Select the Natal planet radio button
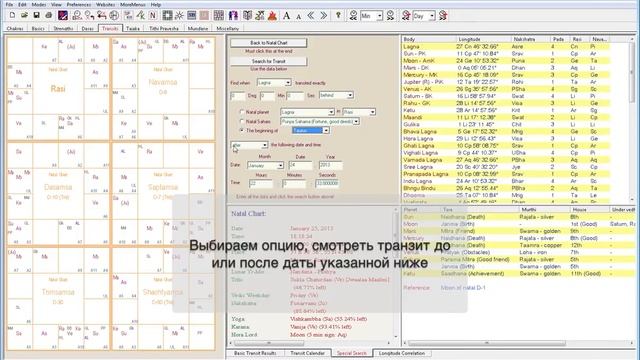The image size is (640, 360). pos(242,111)
